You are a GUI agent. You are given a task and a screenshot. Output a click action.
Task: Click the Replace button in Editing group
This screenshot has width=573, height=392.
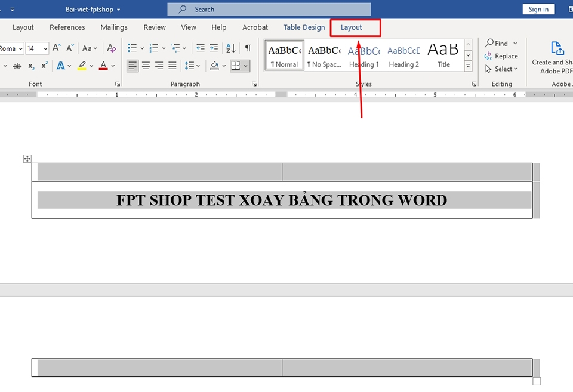(502, 56)
